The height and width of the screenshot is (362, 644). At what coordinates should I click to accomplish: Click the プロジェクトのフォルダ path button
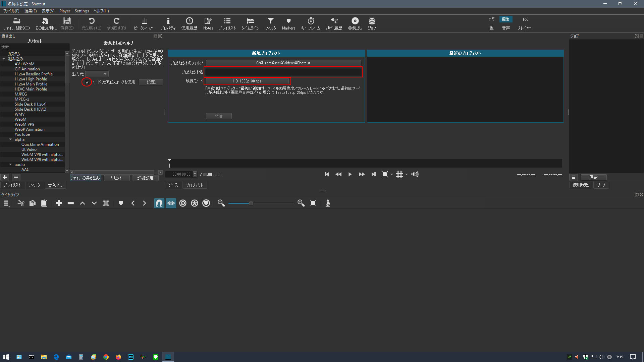click(283, 63)
